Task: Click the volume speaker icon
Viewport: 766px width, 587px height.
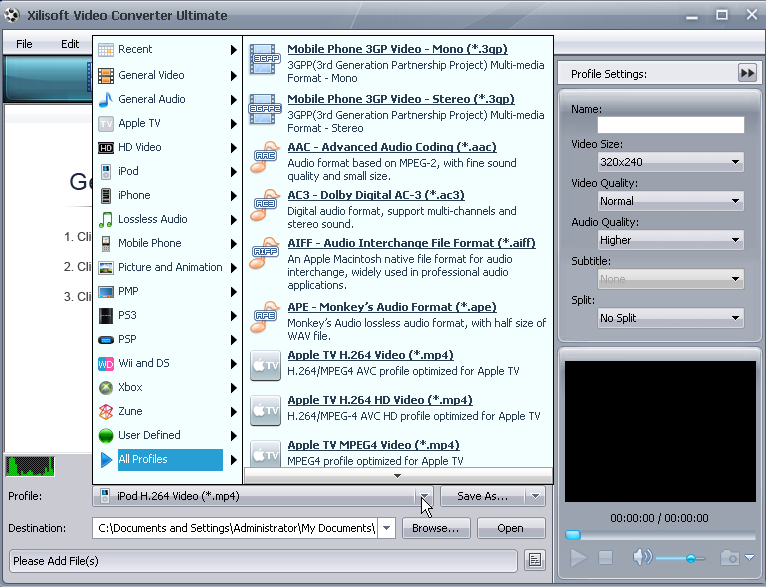Action: click(642, 557)
